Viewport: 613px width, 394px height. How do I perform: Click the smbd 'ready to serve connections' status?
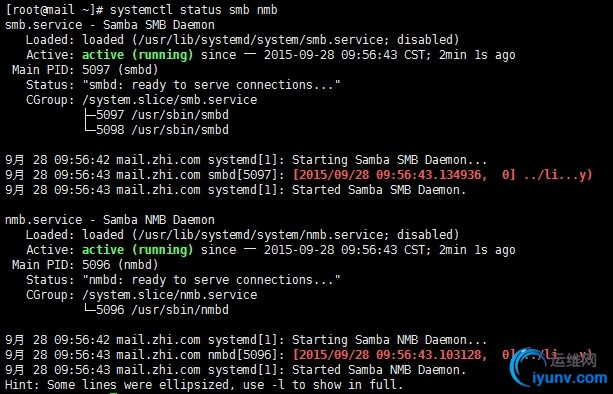(212, 84)
